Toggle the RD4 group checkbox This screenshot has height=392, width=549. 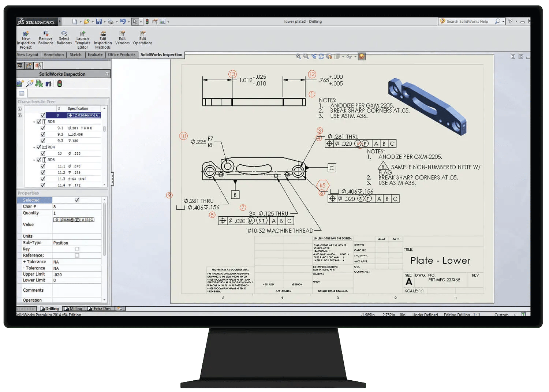tap(39, 147)
